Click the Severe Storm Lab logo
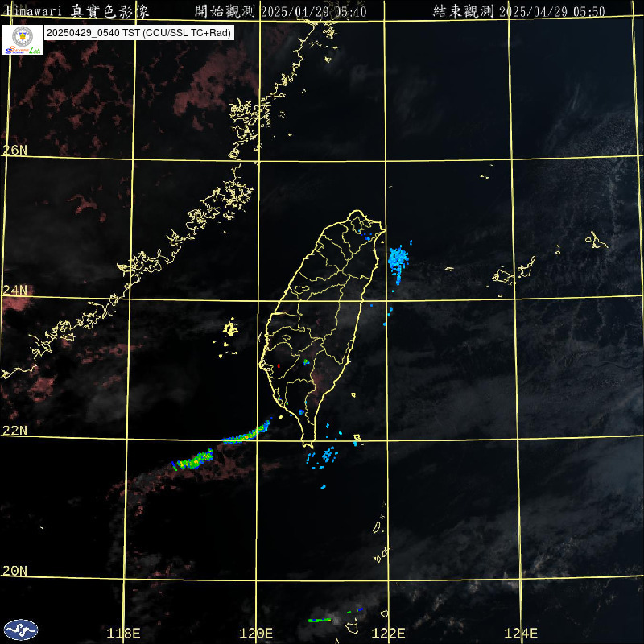The height and width of the screenshot is (644, 644). tap(23, 39)
